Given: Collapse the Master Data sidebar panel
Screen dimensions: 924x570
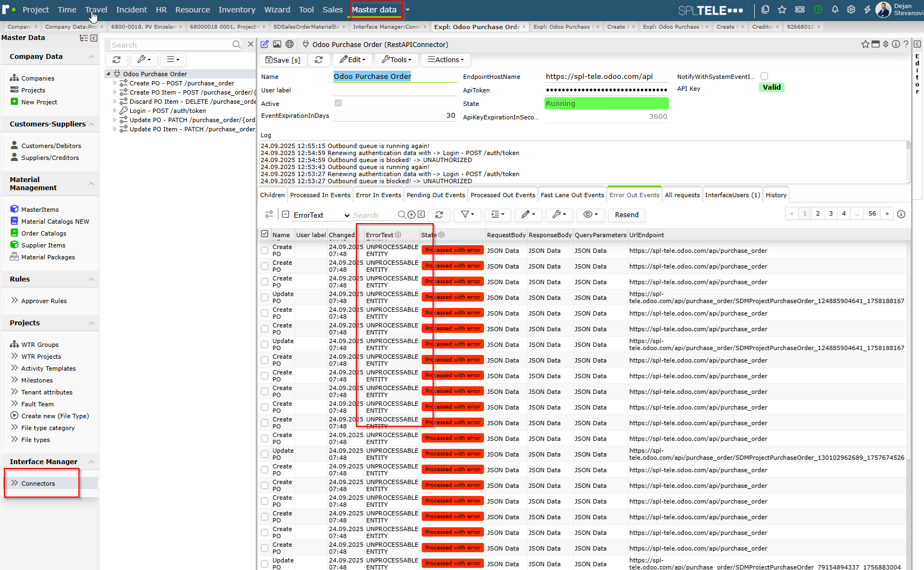Looking at the screenshot, I should tap(94, 38).
